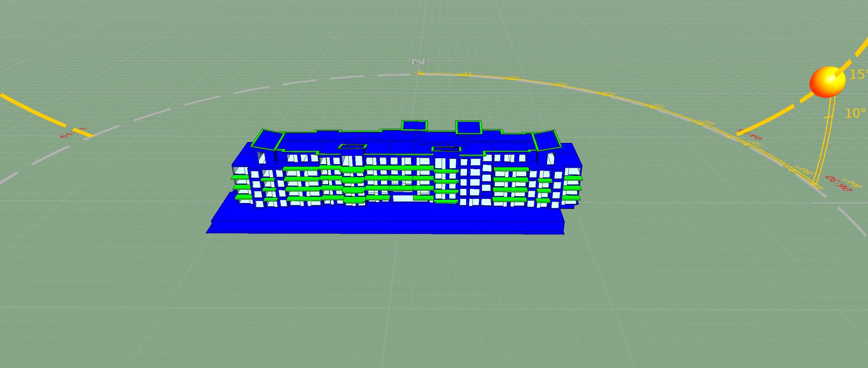Image resolution: width=868 pixels, height=368 pixels.
Task: Click the 04:50 time marker on arc
Action: [750, 134]
